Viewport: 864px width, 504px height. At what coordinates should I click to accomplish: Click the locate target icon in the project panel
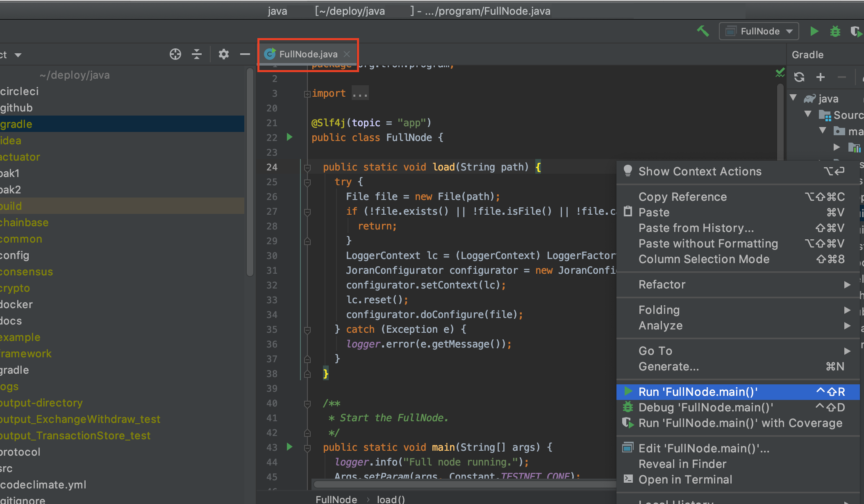point(175,54)
